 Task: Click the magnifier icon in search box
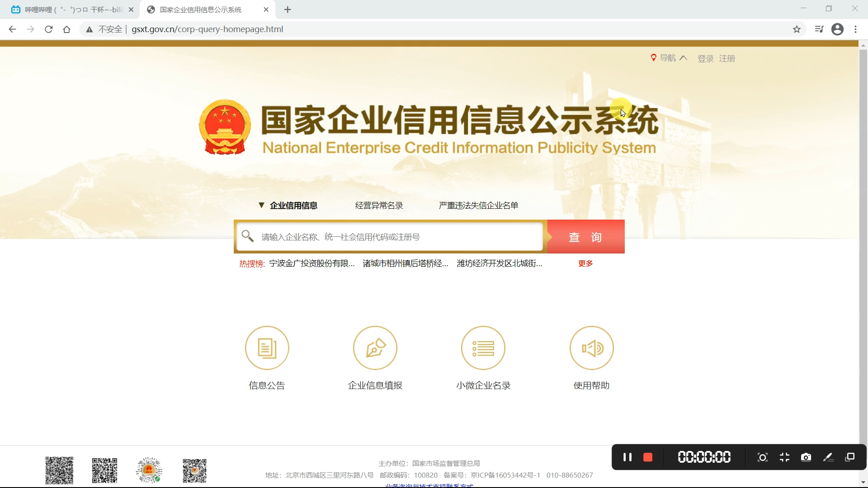[x=247, y=236]
